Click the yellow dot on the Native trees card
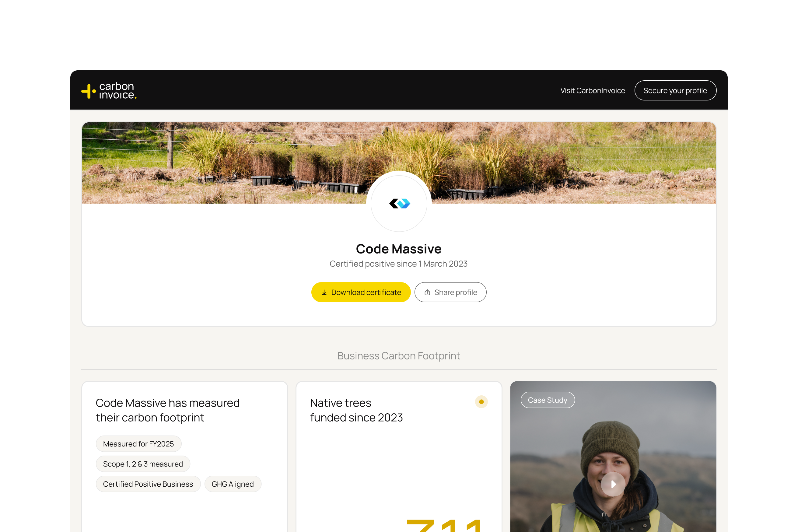This screenshot has width=798, height=532. (x=481, y=402)
